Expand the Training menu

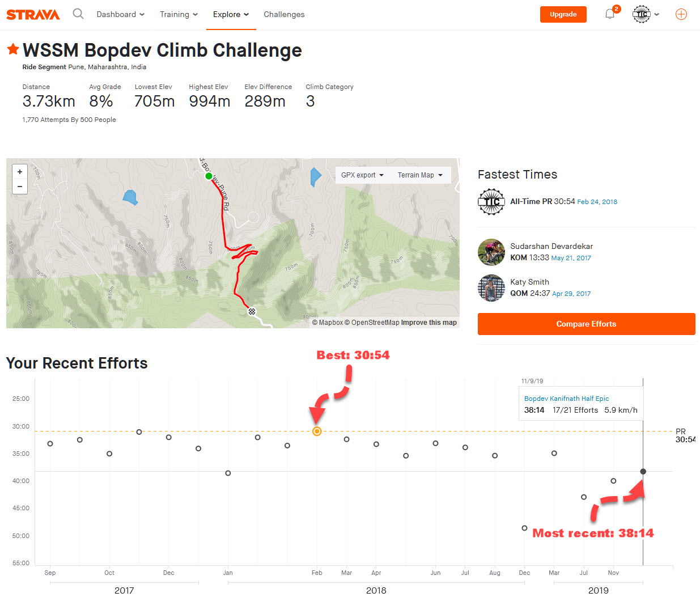(179, 14)
